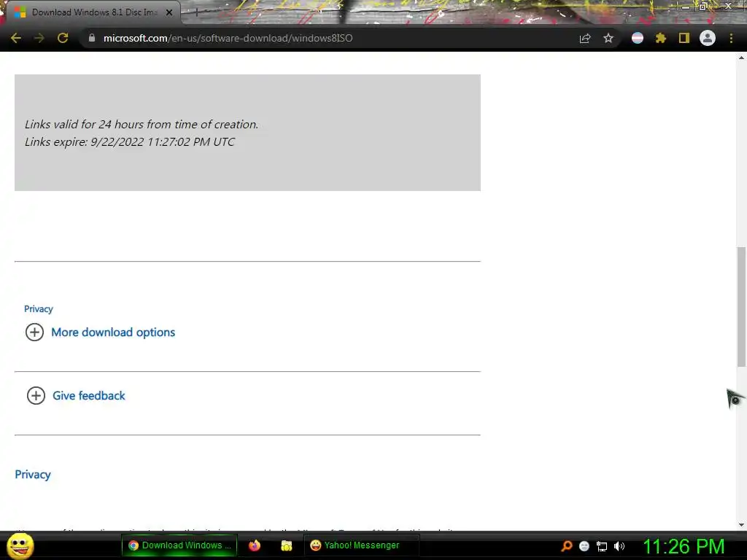Click the small Privacy link above More download options

click(x=39, y=309)
